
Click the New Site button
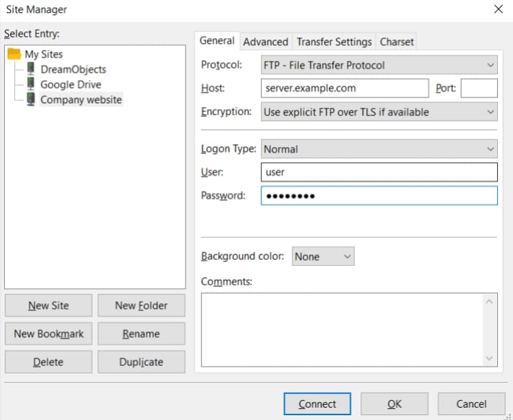pos(49,306)
